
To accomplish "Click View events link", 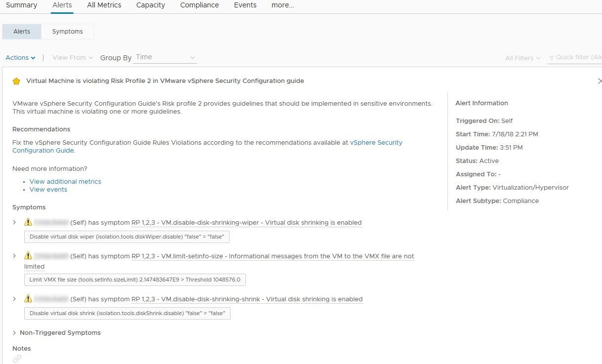I will (x=48, y=190).
